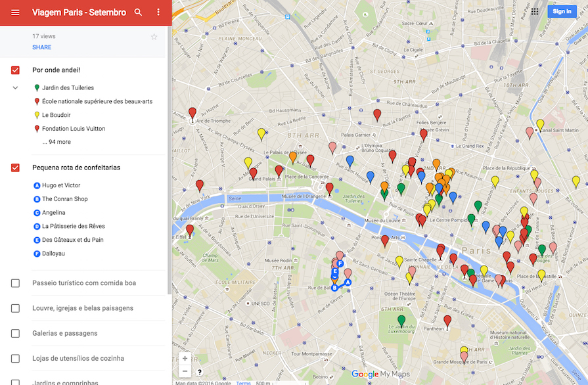Click the red pin at Place de la Concorde
The height and width of the screenshot is (385, 588).
329,189
